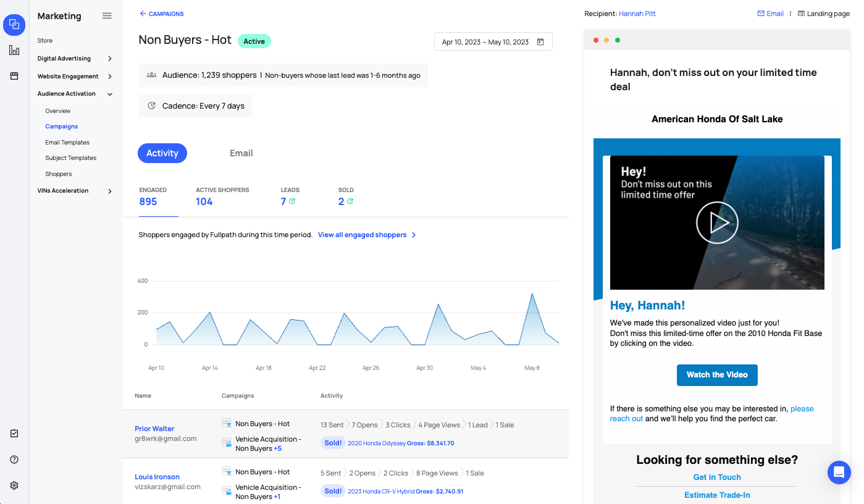The width and height of the screenshot is (864, 504).
Task: Open the help question mark icon
Action: [14, 460]
